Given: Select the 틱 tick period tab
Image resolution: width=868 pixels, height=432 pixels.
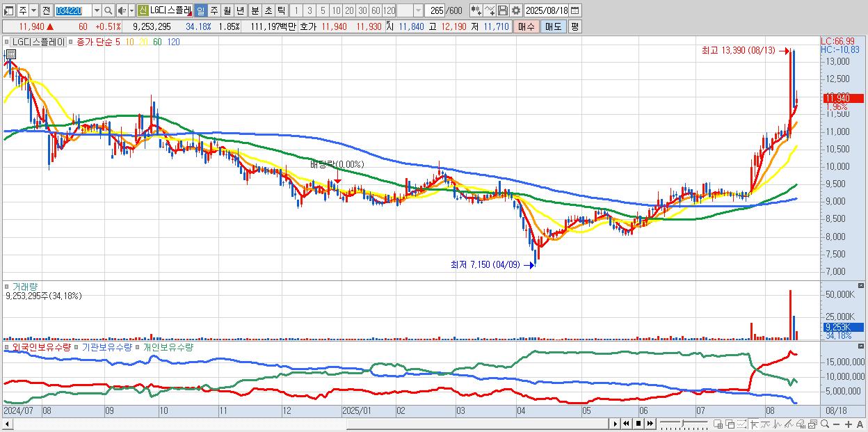Looking at the screenshot, I should coord(281,11).
